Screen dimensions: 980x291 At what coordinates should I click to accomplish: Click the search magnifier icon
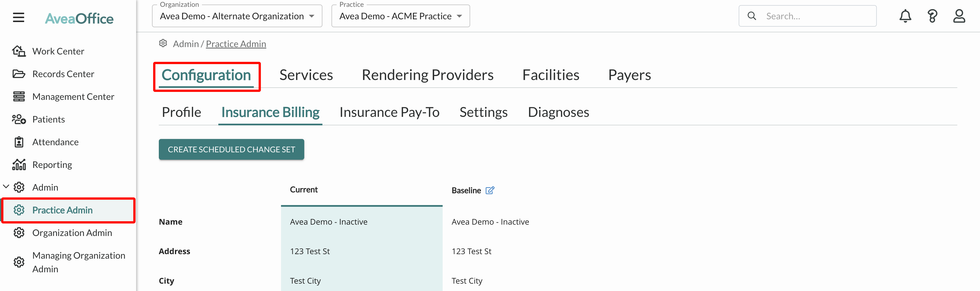(752, 16)
